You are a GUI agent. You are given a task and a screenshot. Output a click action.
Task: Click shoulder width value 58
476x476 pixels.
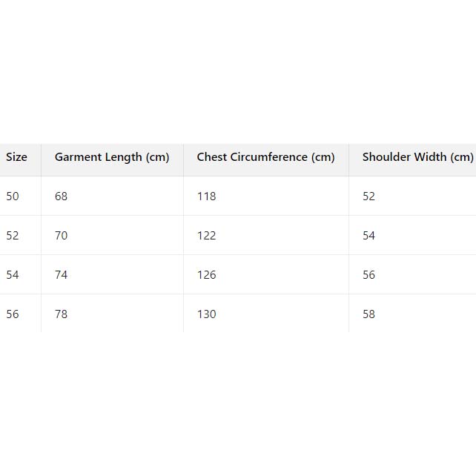pos(368,314)
